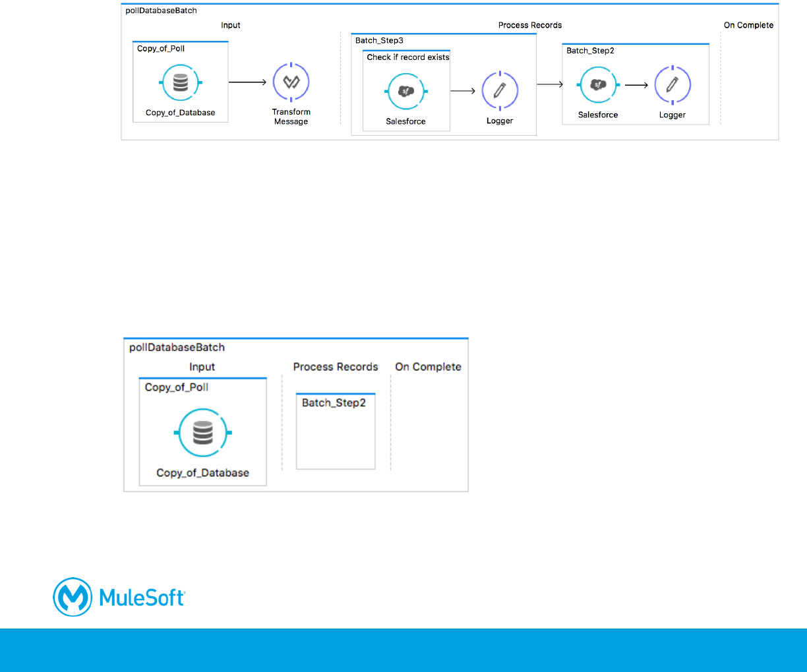Viewport: 807px width, 672px height.
Task: Select the Salesforce icon in top Batch_Step2
Action: coord(598,85)
